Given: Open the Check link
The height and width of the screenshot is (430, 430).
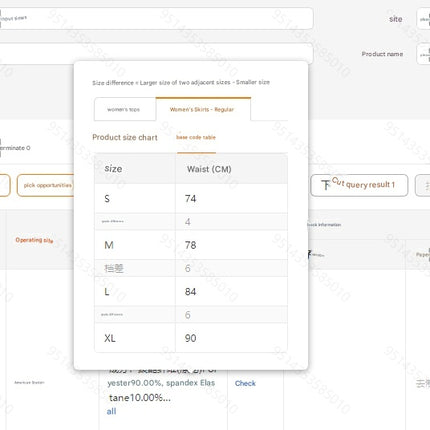Looking at the screenshot, I should point(245,383).
